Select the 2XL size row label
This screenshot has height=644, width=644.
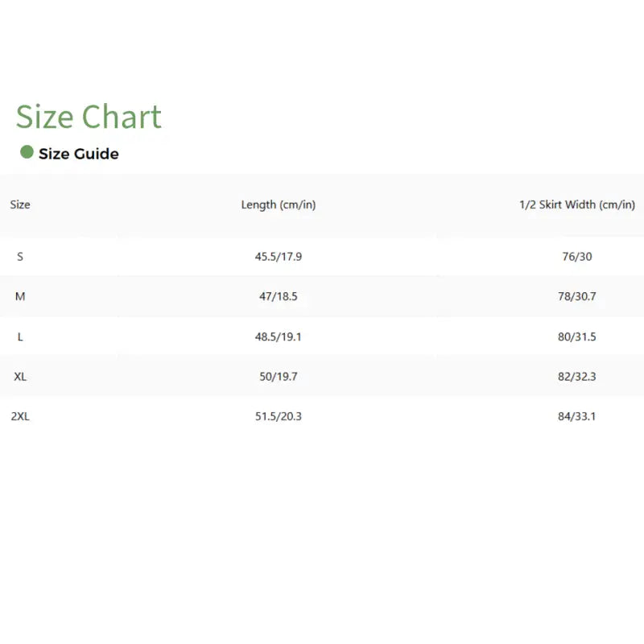pyautogui.click(x=21, y=416)
